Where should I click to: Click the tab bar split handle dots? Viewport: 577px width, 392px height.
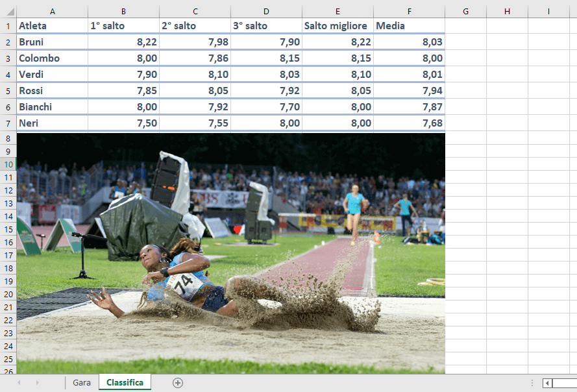click(x=532, y=383)
